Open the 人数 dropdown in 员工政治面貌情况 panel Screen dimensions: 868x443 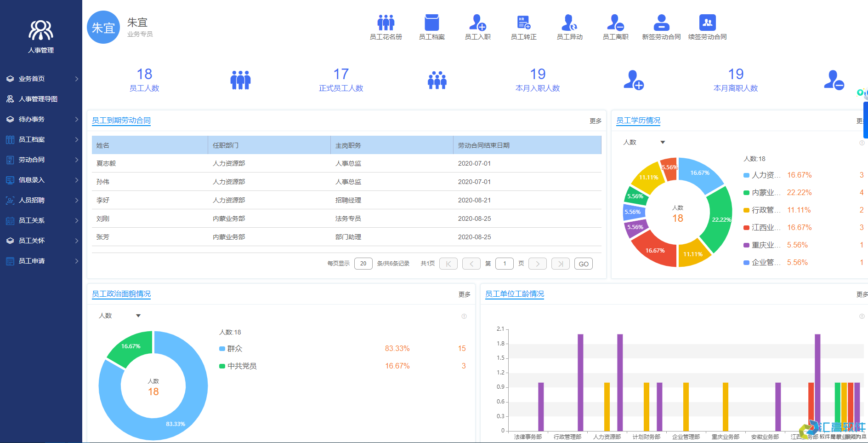[119, 316]
